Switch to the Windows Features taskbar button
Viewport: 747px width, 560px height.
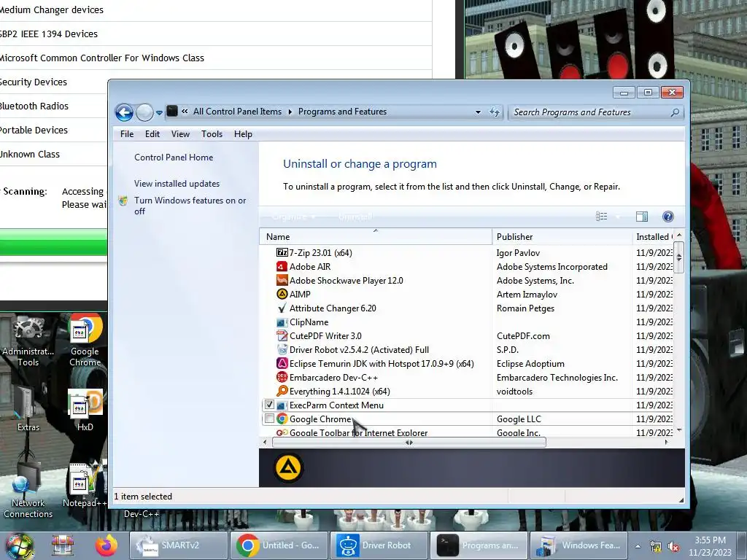click(x=579, y=545)
